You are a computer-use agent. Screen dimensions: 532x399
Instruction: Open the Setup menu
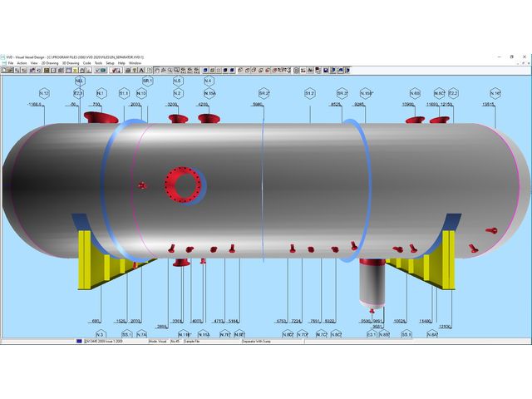coord(110,62)
